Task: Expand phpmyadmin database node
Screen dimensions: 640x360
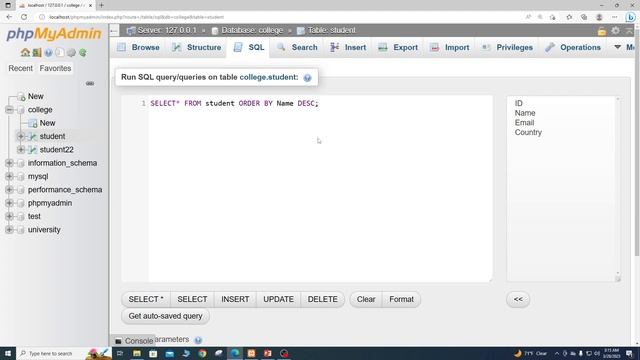Action: pos(9,203)
